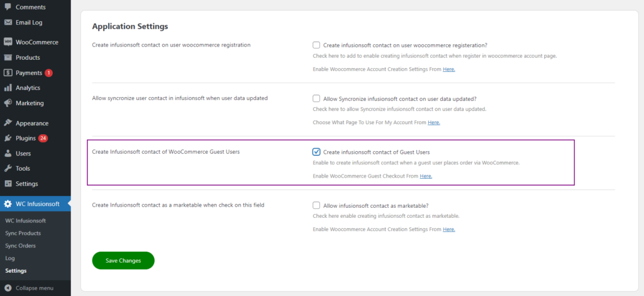Click the Application Settings heading
644x296 pixels.
130,26
